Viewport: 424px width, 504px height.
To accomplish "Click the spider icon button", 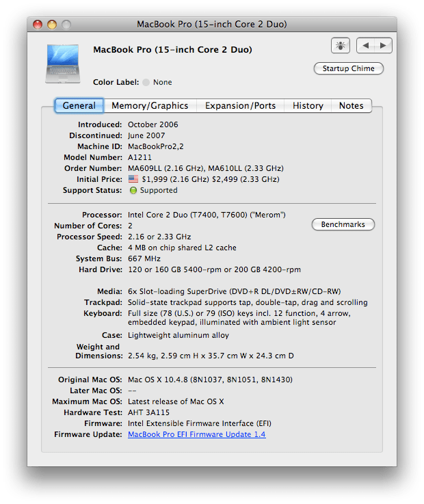I will [x=340, y=45].
